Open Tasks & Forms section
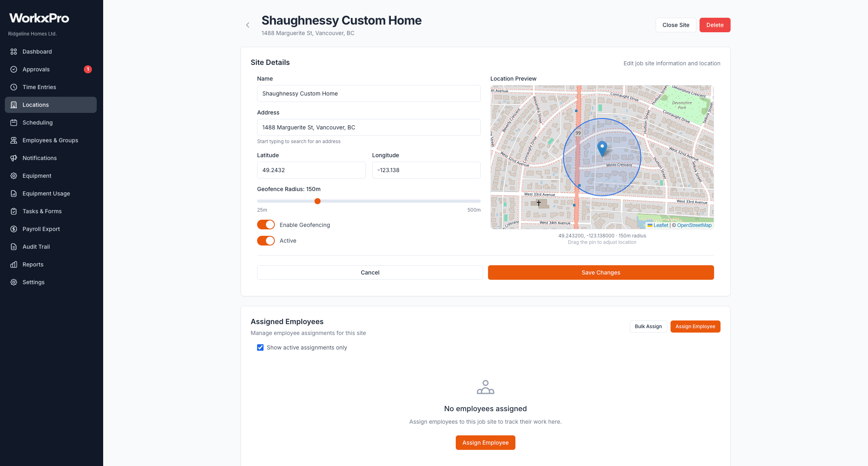Screen dimensions: 868x466 [x=42, y=211]
